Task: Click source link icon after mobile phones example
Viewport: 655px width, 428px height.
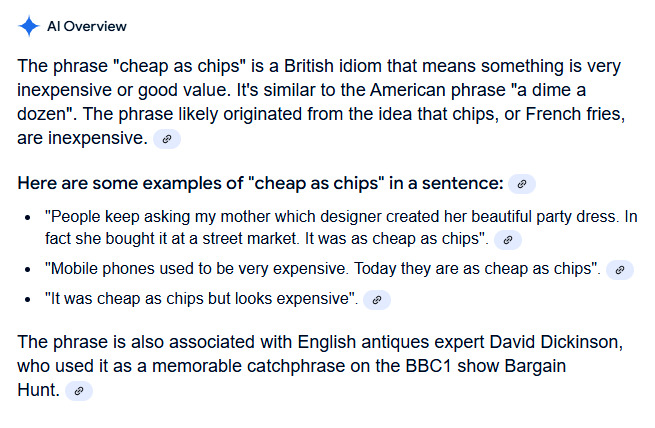Action: (621, 269)
